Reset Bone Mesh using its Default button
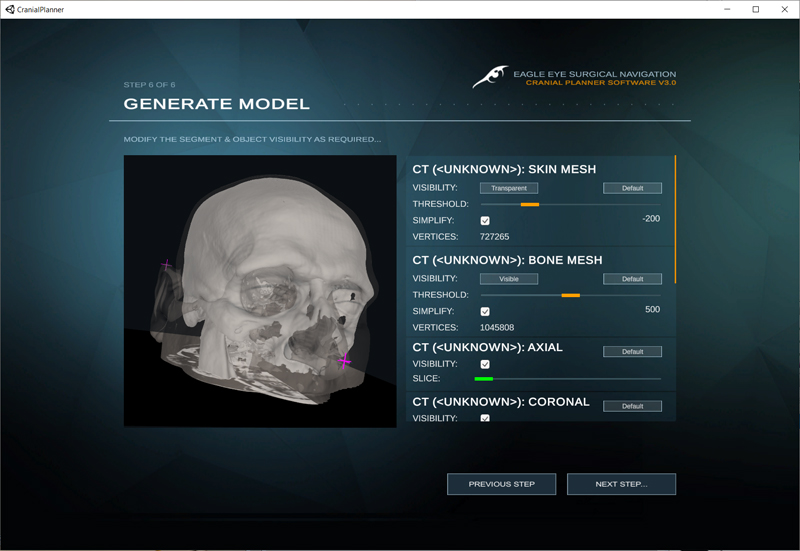The height and width of the screenshot is (551, 800). point(632,279)
